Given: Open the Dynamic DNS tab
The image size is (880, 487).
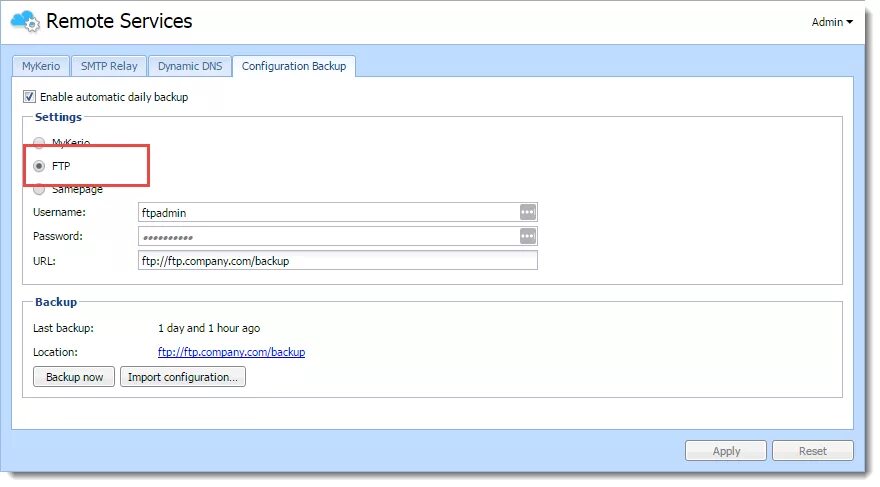Looking at the screenshot, I should tap(190, 66).
